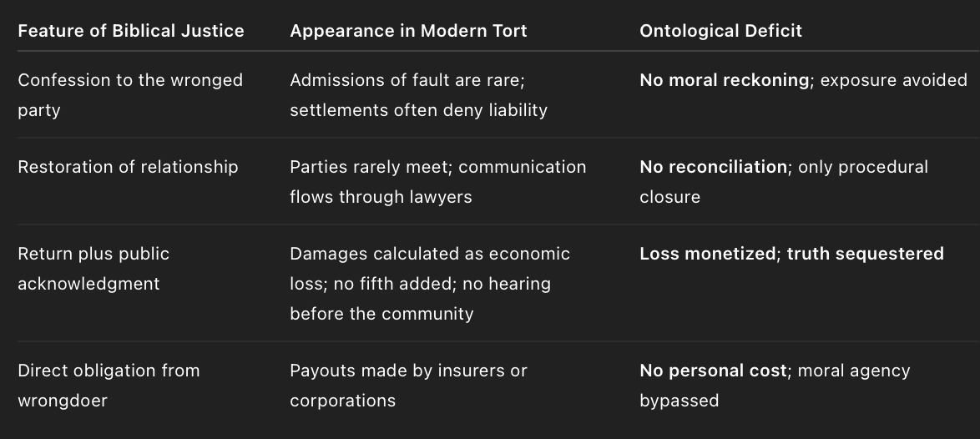Select the 'Confession to the wronged party' cell
Image resolution: width=980 pixels, height=439 pixels.
[x=130, y=95]
